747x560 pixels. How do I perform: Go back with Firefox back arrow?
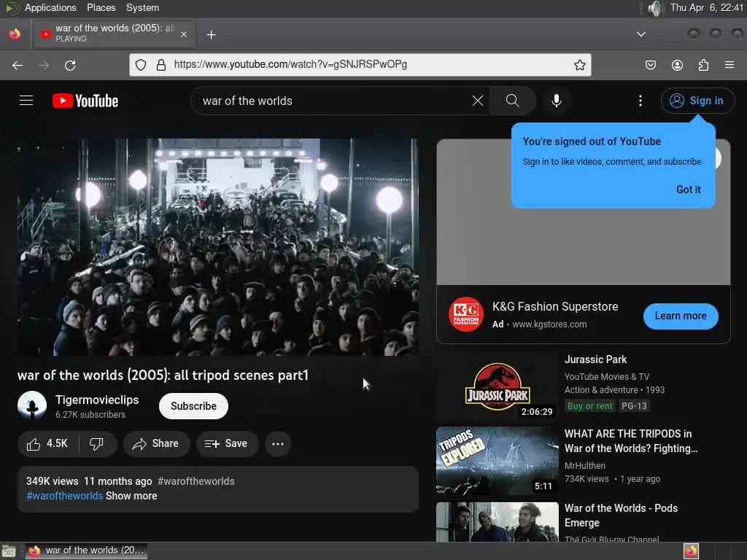click(x=18, y=65)
